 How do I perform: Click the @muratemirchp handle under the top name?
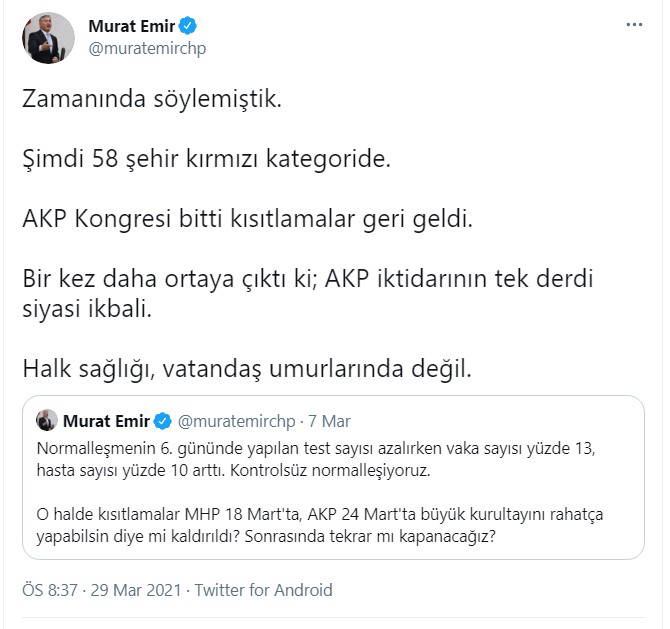[147, 49]
